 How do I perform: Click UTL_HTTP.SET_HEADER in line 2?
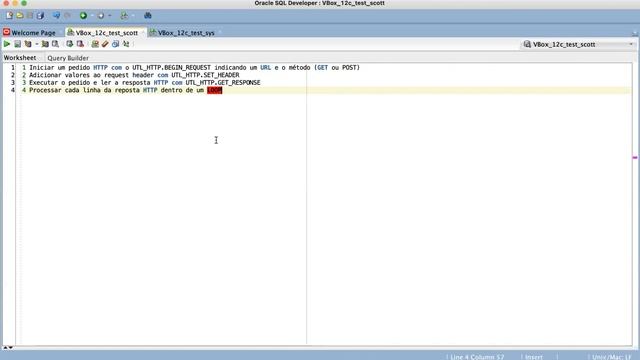pos(205,75)
